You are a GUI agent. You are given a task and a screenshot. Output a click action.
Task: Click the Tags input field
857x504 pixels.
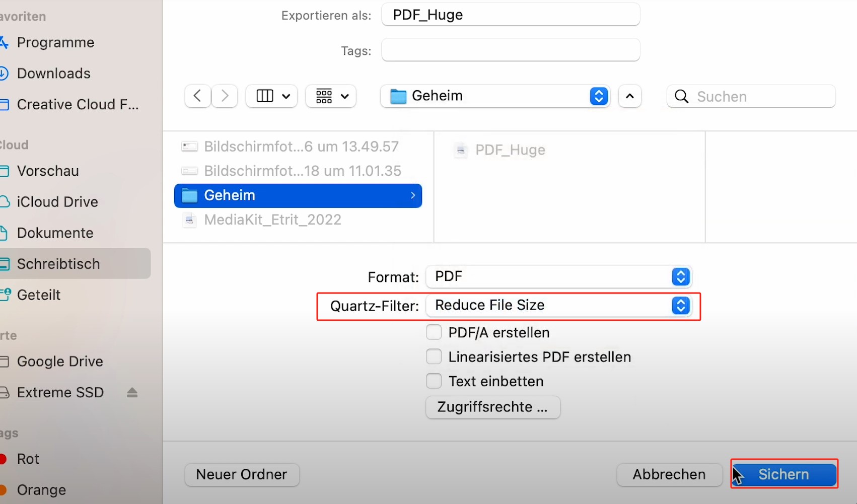click(x=511, y=50)
